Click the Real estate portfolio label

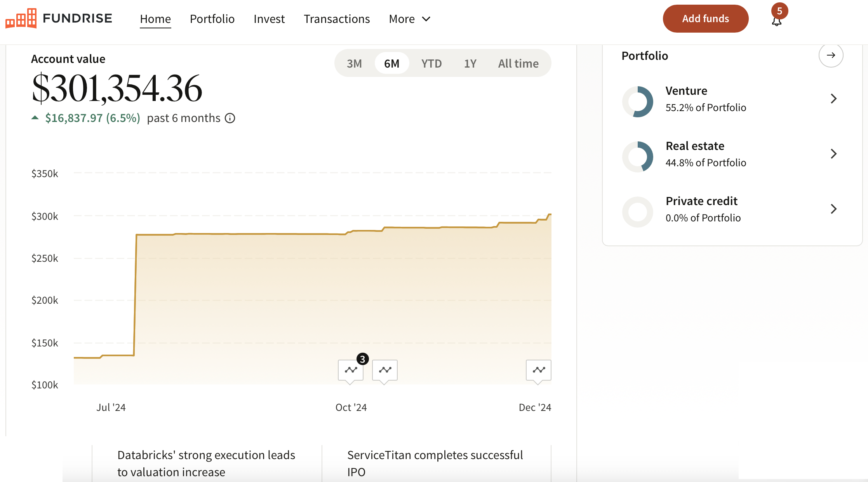(695, 146)
